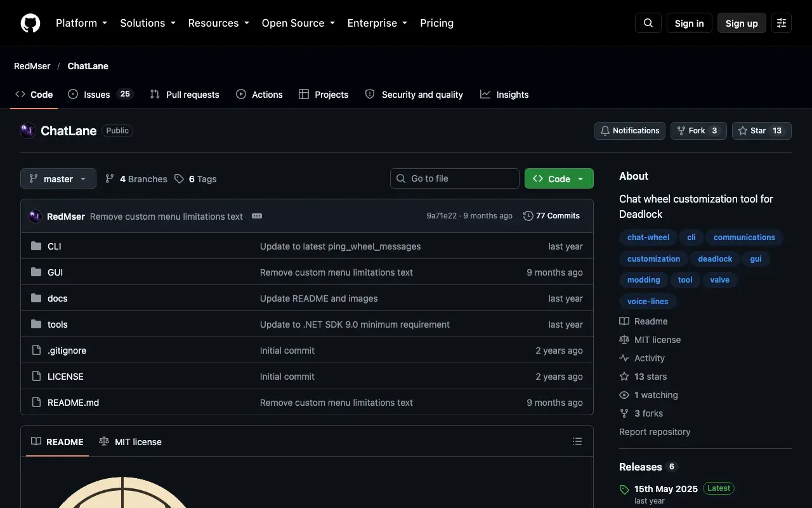
Task: Open the Readme link in About
Action: click(643, 321)
